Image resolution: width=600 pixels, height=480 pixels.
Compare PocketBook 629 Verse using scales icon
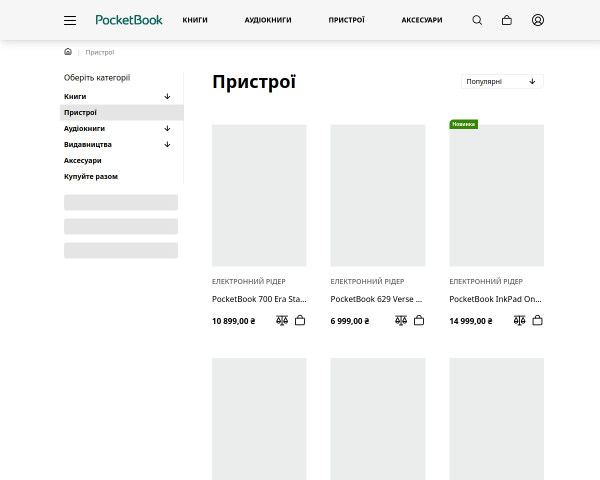tap(401, 320)
